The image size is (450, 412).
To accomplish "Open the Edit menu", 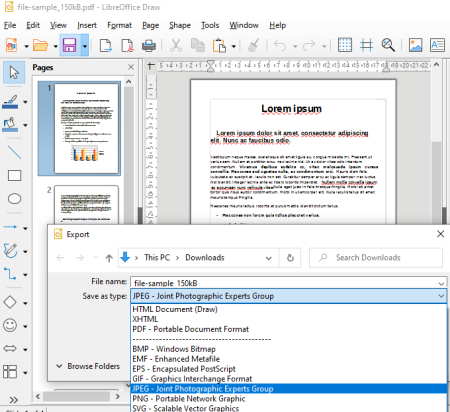I will pyautogui.click(x=33, y=25).
